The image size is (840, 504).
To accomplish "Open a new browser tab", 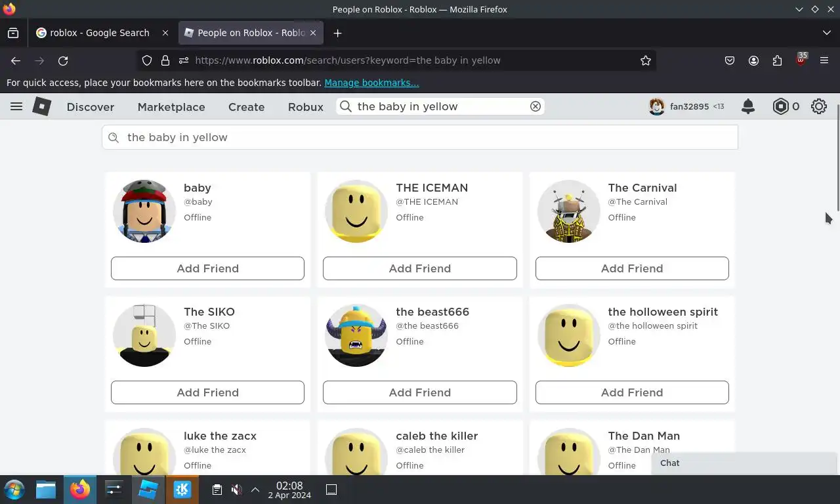I will (337, 33).
